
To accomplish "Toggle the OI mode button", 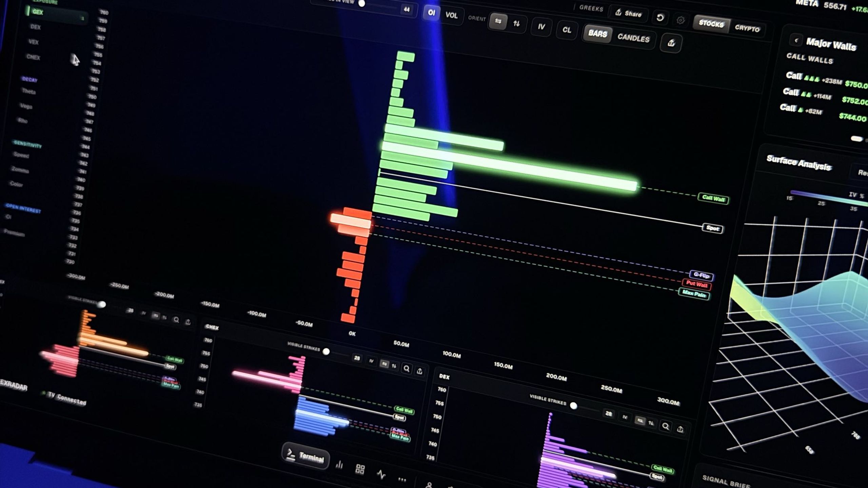I will pyautogui.click(x=431, y=13).
